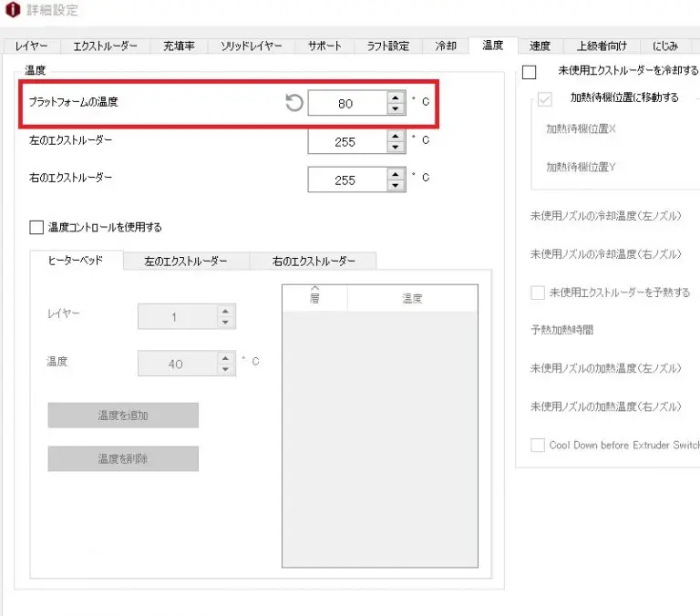Click the app icon in the title bar

(12, 11)
